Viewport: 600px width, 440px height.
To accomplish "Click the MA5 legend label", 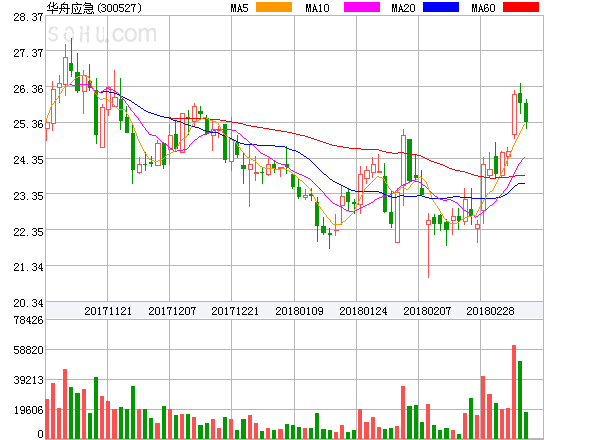I will (x=239, y=8).
